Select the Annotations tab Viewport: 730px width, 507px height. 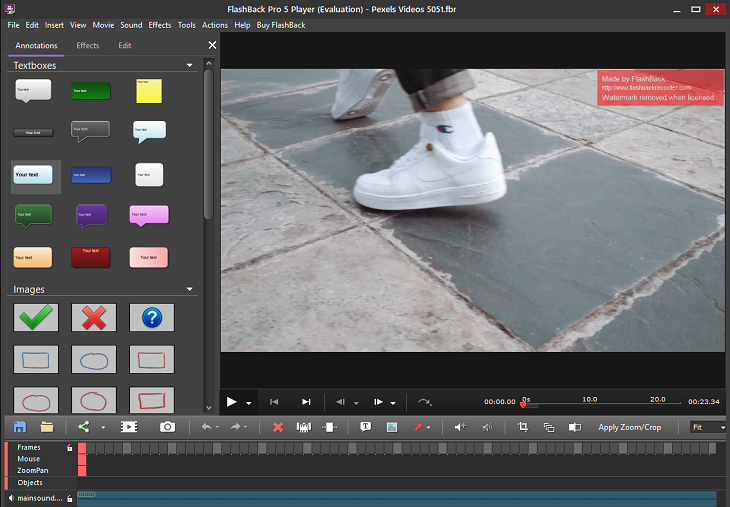(36, 46)
